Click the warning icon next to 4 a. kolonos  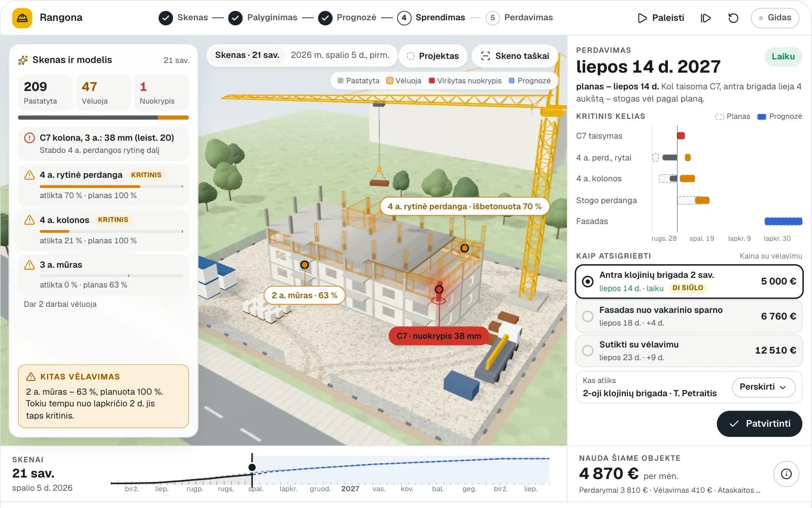click(x=29, y=220)
